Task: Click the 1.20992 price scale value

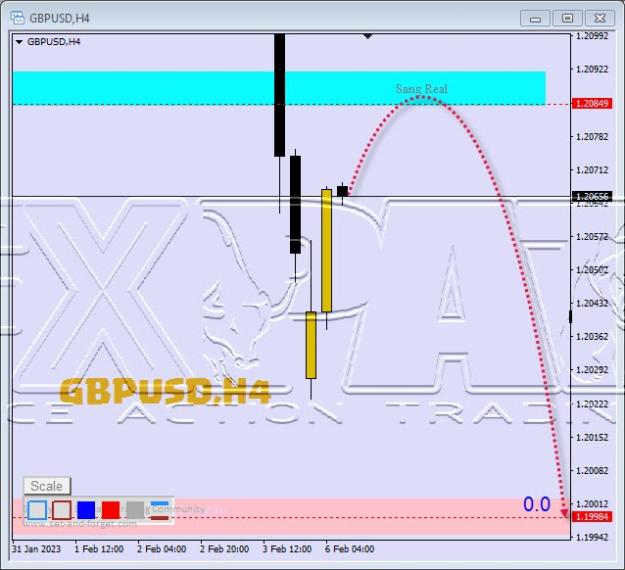Action: (592, 36)
